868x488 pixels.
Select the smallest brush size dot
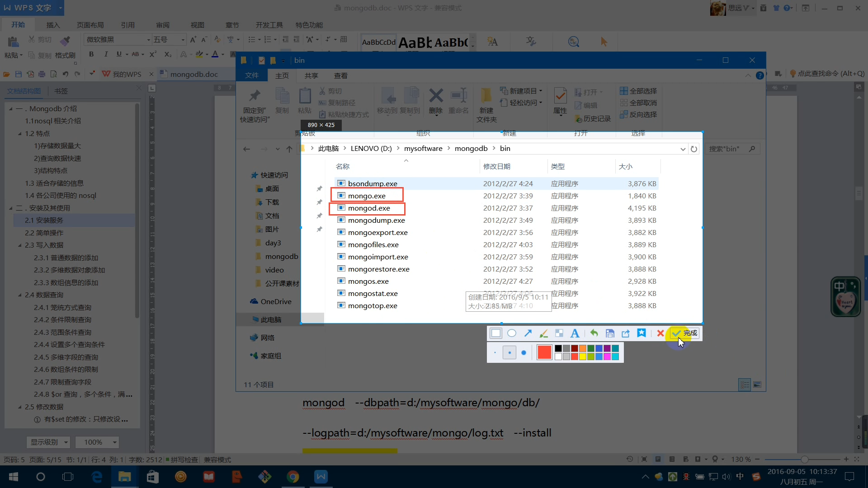pyautogui.click(x=495, y=352)
